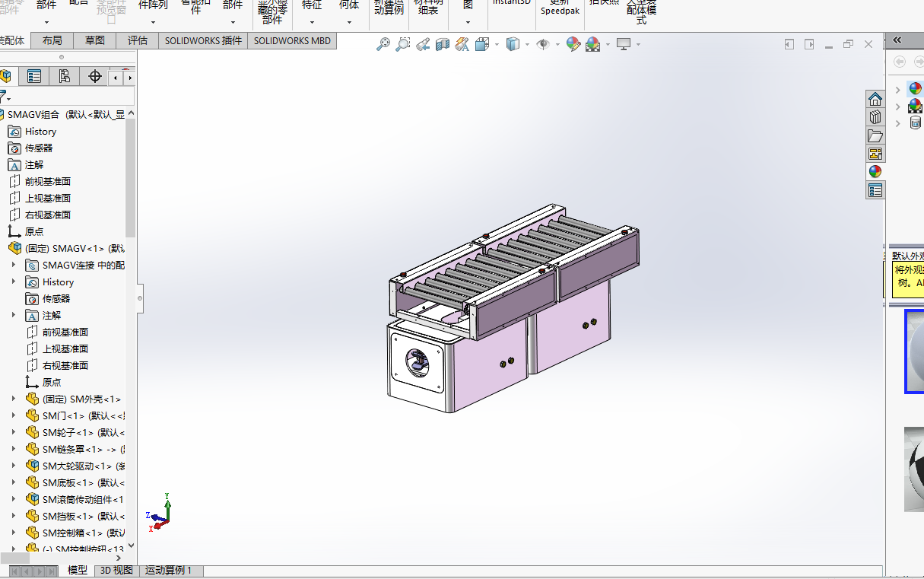Expand the SM轮子<1> component node

point(13,432)
